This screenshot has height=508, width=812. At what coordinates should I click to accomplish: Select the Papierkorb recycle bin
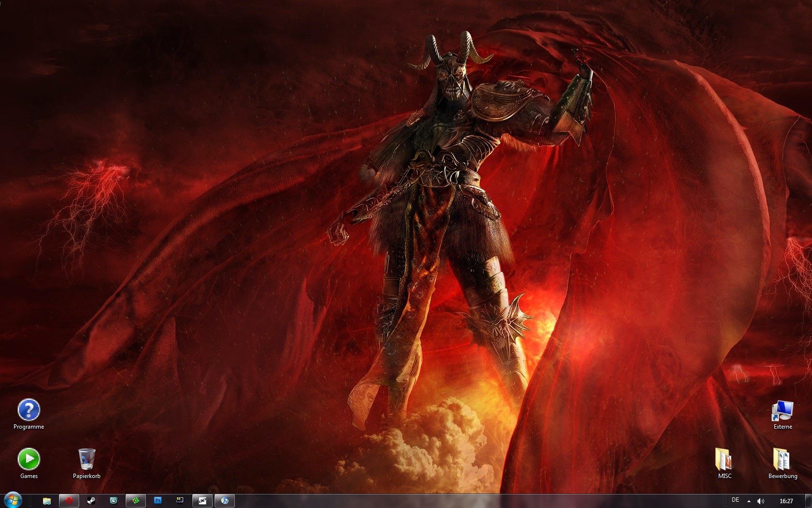point(87,464)
